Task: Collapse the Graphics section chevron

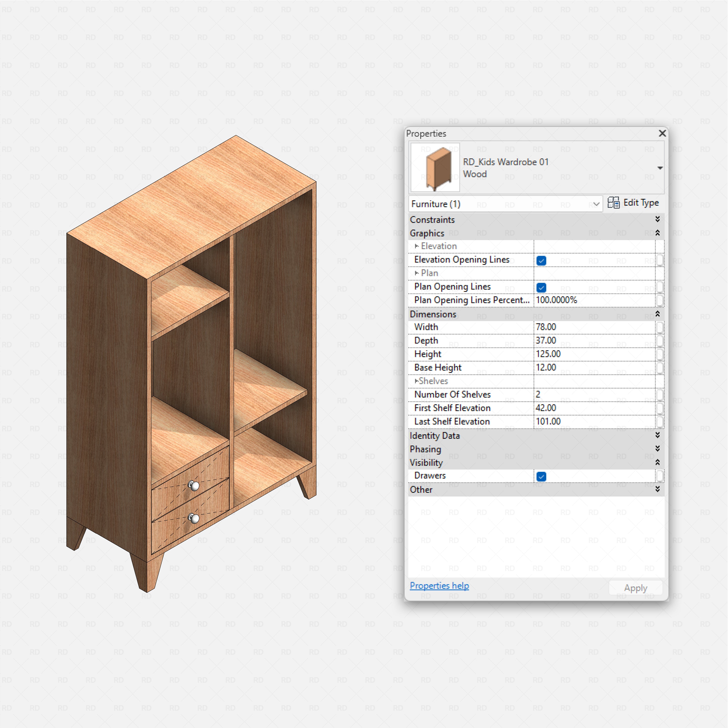Action: tap(657, 233)
